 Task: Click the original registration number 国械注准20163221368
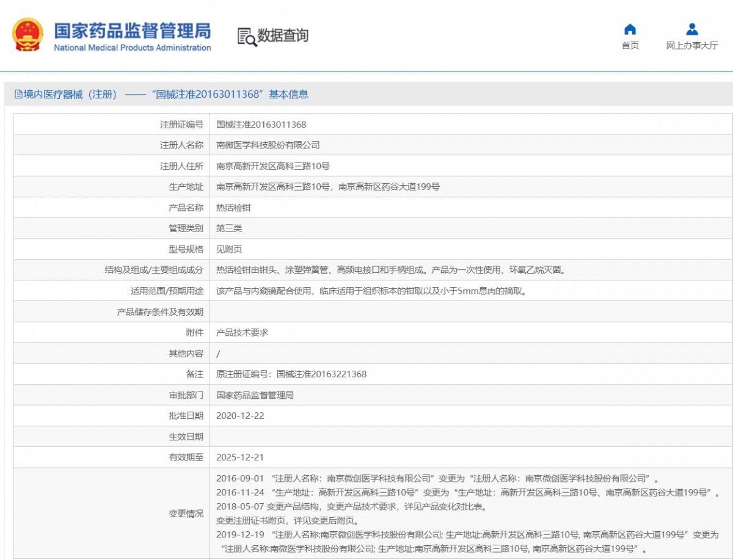point(321,374)
